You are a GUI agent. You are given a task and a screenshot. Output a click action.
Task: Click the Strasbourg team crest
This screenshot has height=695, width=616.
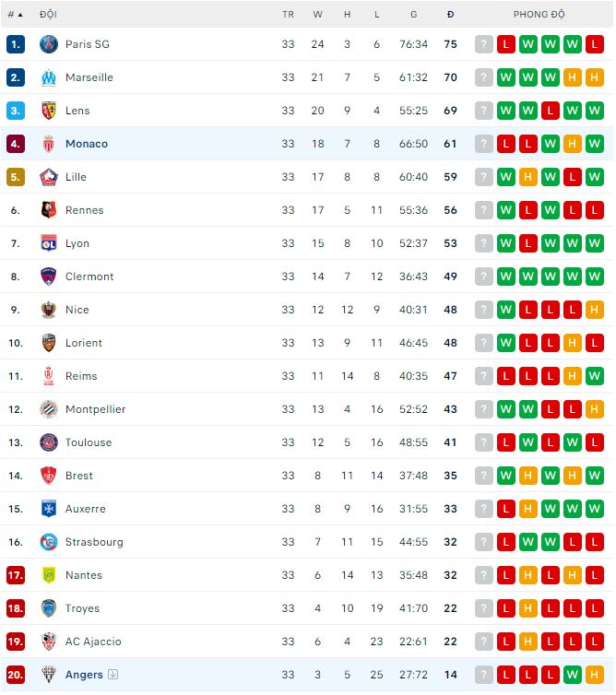click(x=49, y=542)
